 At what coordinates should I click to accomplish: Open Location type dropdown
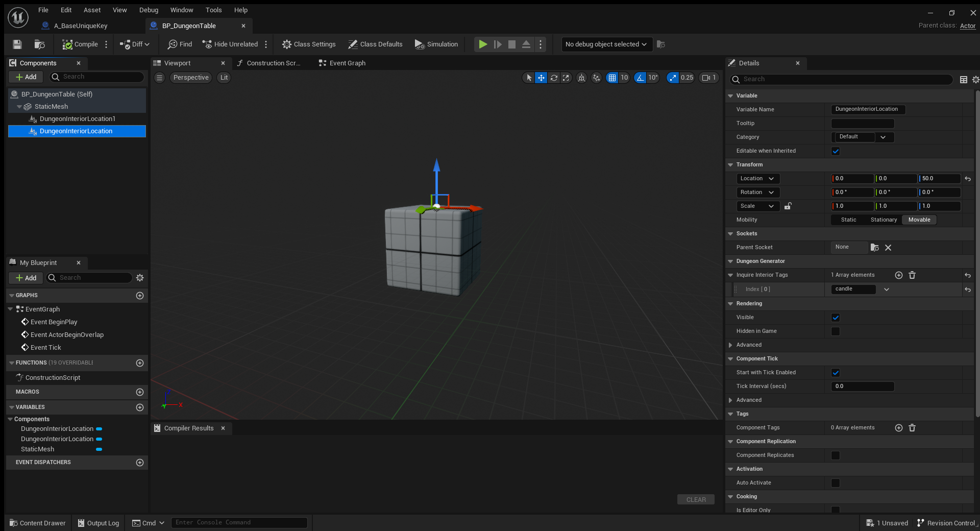point(758,179)
